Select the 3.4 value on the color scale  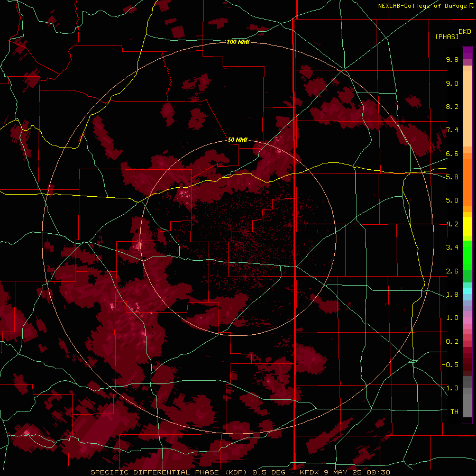(452, 248)
